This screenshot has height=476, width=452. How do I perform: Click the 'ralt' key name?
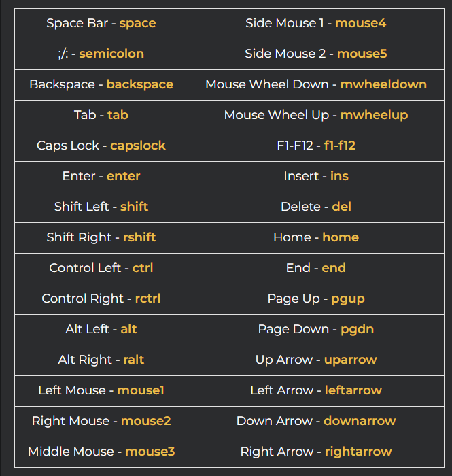click(134, 360)
